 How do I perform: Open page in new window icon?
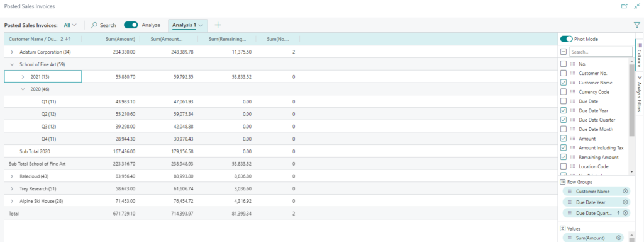pyautogui.click(x=625, y=6)
